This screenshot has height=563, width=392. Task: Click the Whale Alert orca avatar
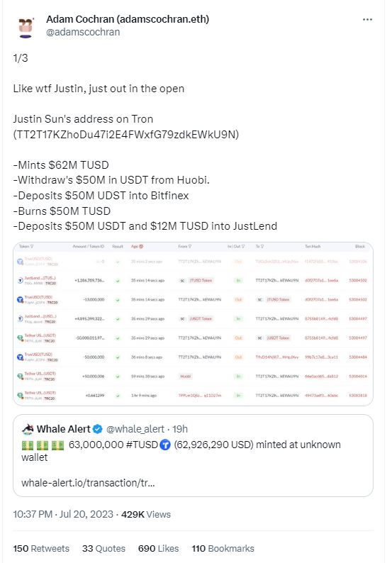[x=28, y=429]
